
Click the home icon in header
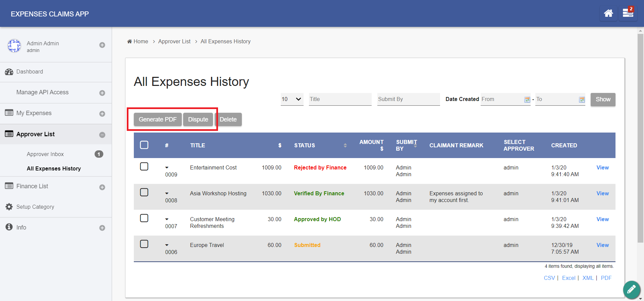608,13
